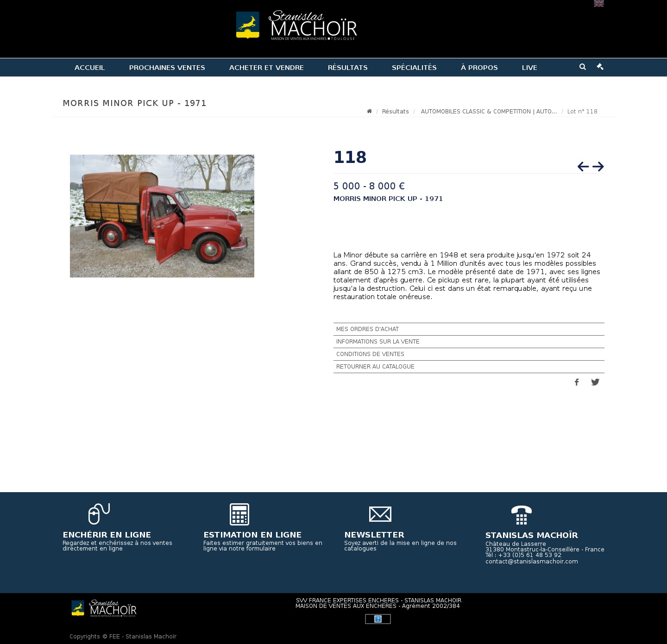
Task: Click the Enchérir en ligne heading
Action: 107,535
